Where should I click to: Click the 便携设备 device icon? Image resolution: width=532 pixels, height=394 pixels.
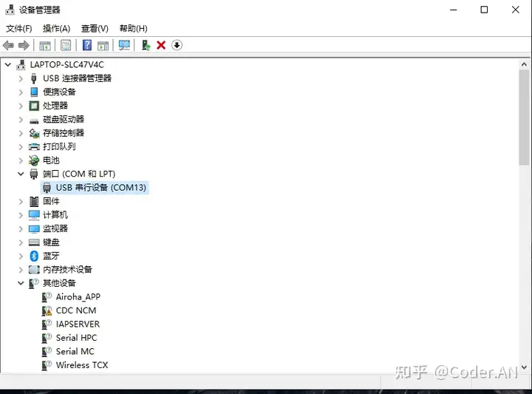pyautogui.click(x=34, y=92)
